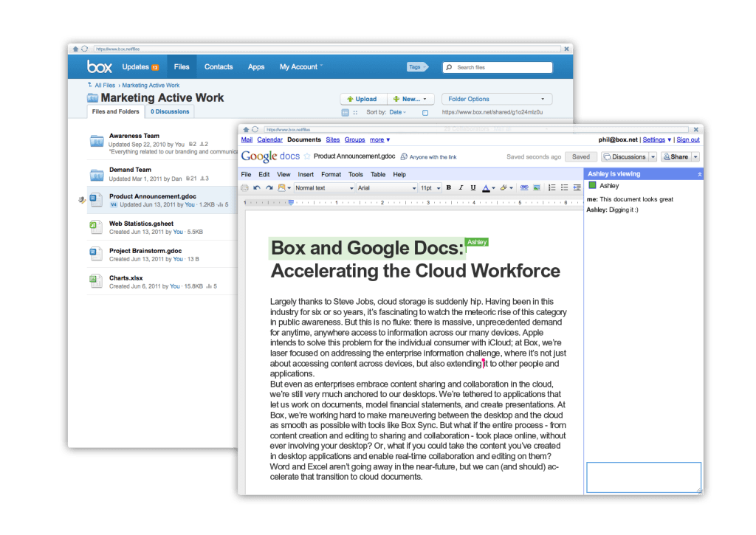This screenshot has height=535, width=756.
Task: Open the File menu in Docs
Action: 246,174
